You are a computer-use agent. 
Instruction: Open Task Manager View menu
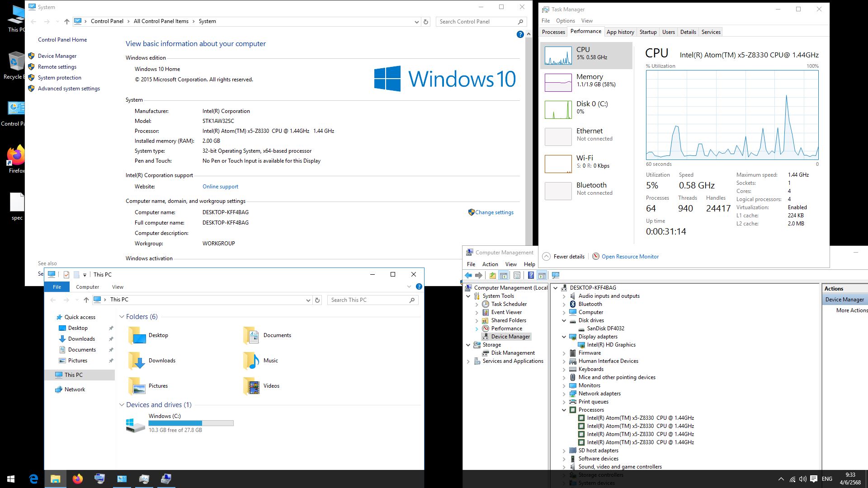(x=587, y=21)
